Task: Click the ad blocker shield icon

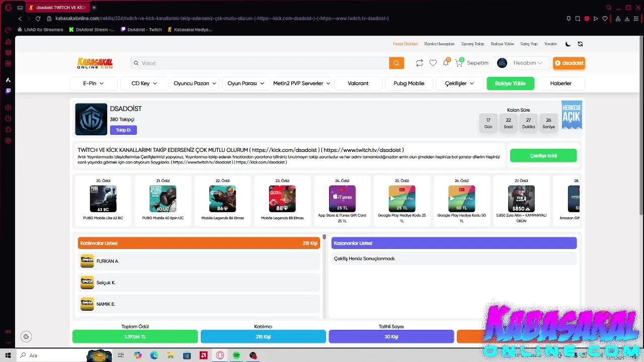Action: (x=587, y=19)
